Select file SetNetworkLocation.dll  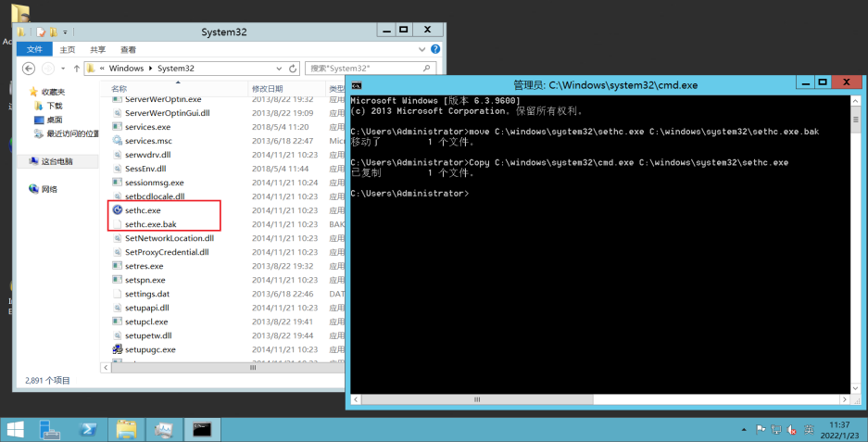point(170,238)
